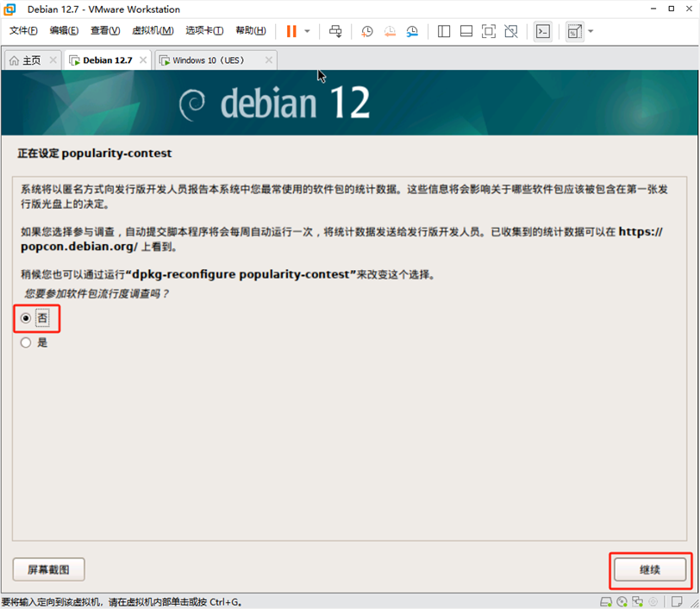This screenshot has width=700, height=609.
Task: Expand the stretch display options arrow
Action: [591, 31]
